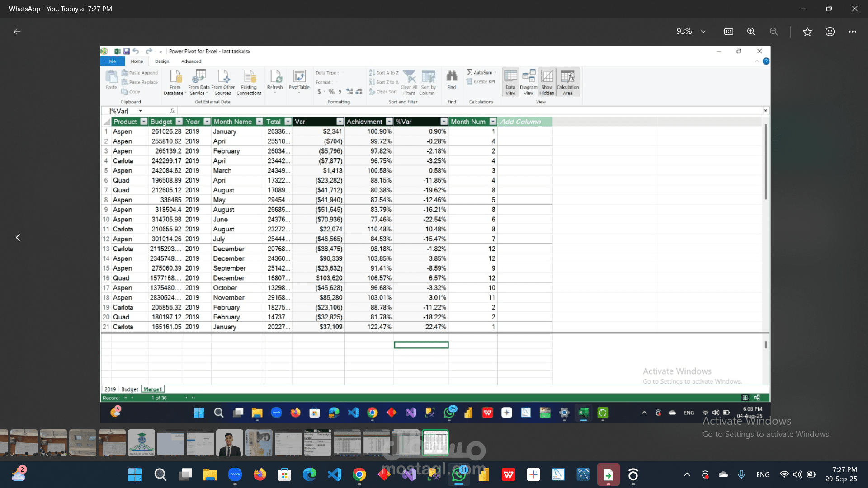Select the Budget sheet tab
Screen dimensions: 868x488
coord(130,389)
